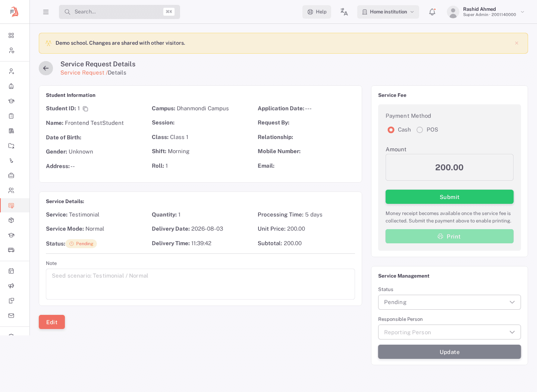
Task: Open the people group sidebar icon
Action: (11, 190)
